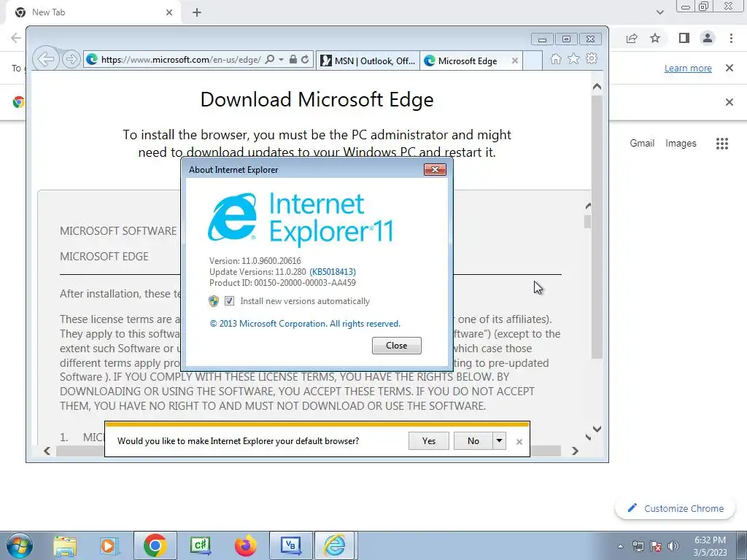Open Chrome side panel
The width and height of the screenshot is (747, 560).
pyautogui.click(x=684, y=38)
